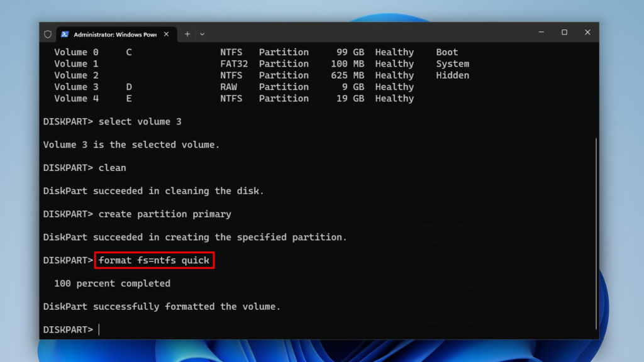Select the highlighted format fs=ntfs quick command
Screen dimensions: 644x362
pos(154,260)
